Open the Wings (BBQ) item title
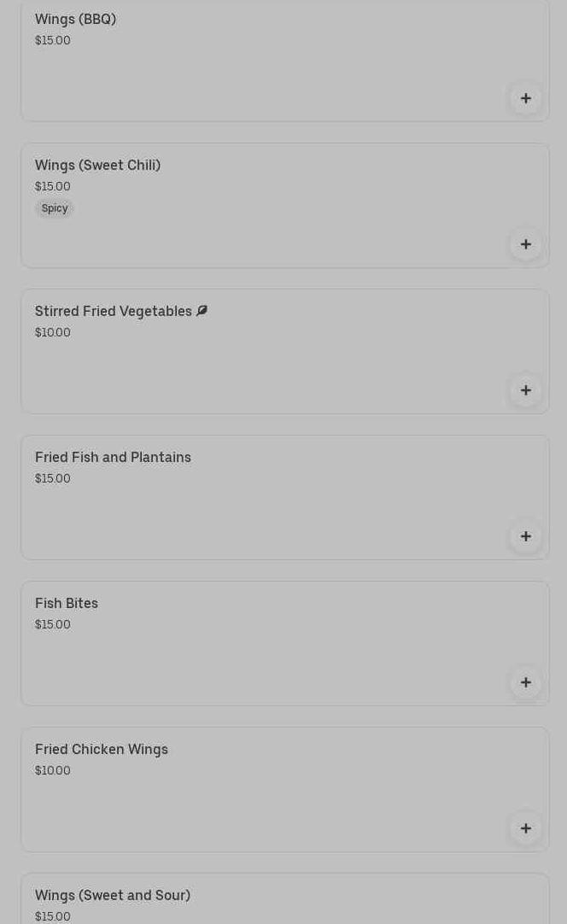 click(75, 19)
